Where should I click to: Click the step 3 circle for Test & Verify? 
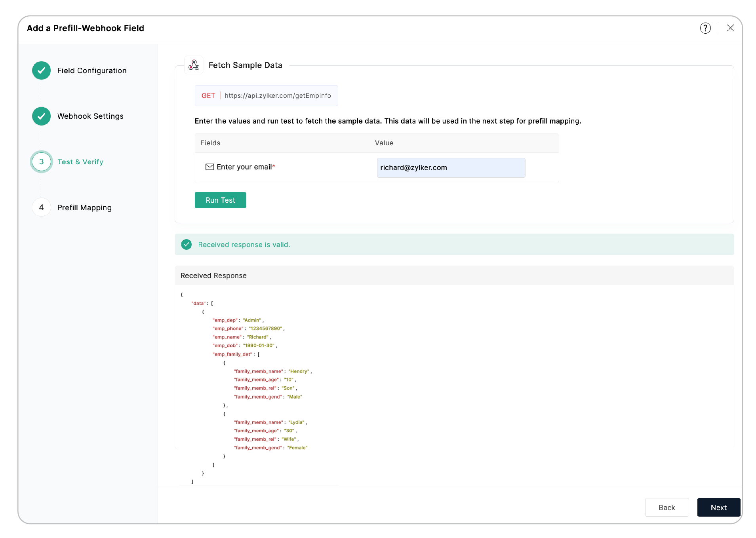pos(41,162)
